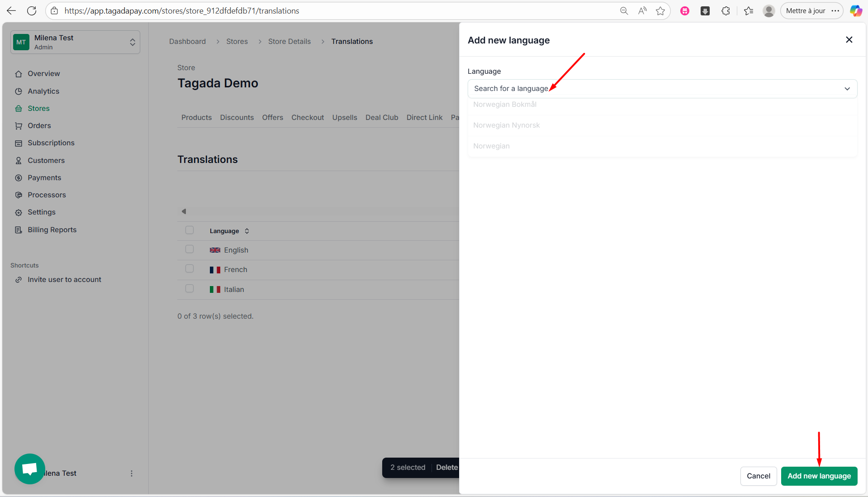Click the English language row text
This screenshot has width=868, height=497.
coord(236,250)
